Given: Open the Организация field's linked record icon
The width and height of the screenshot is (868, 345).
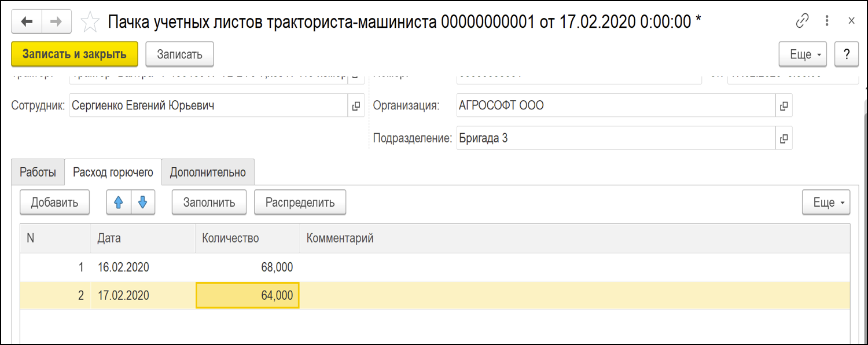Looking at the screenshot, I should (784, 106).
